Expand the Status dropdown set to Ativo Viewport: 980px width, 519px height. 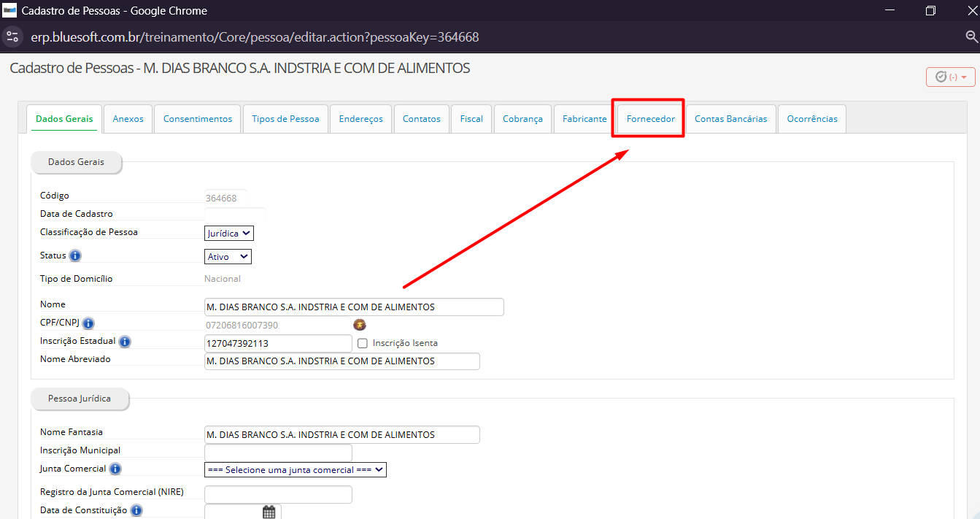[x=228, y=257]
